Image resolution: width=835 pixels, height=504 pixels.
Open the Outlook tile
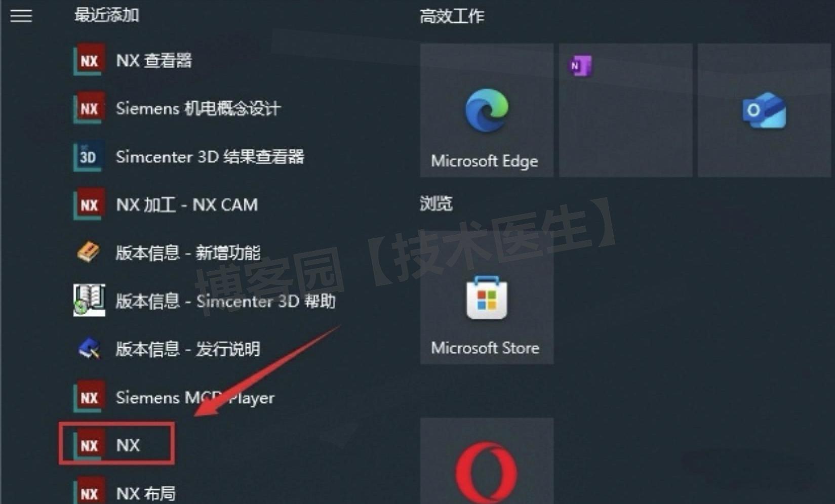tap(764, 110)
